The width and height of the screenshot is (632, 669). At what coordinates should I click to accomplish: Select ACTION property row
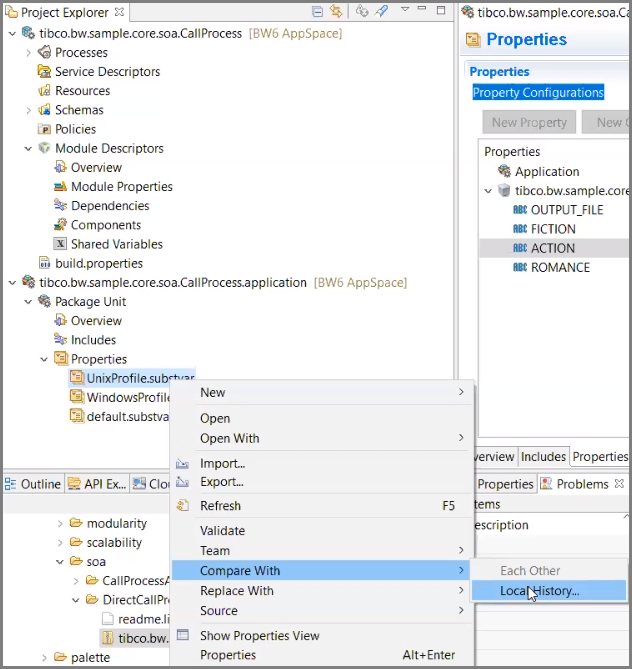[x=555, y=248]
